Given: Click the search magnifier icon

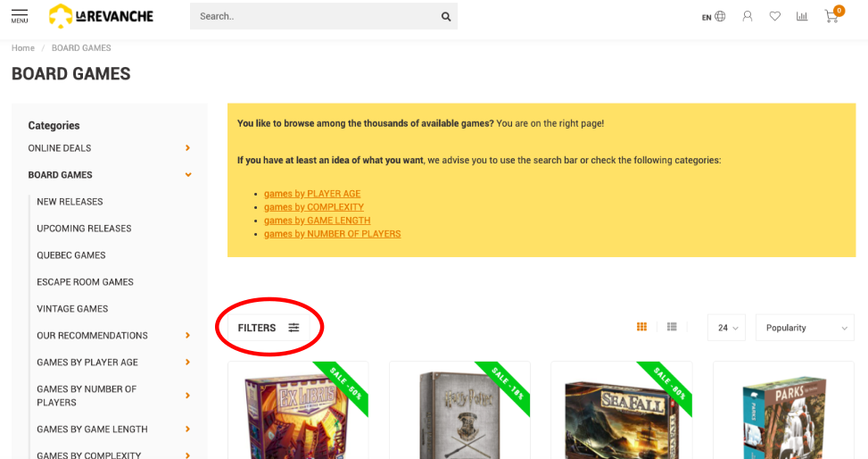Looking at the screenshot, I should point(446,17).
